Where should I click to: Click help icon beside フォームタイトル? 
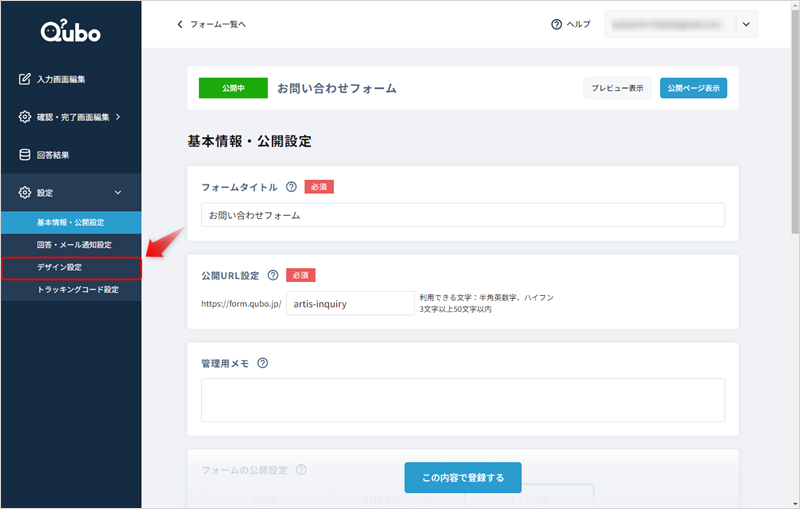point(291,186)
